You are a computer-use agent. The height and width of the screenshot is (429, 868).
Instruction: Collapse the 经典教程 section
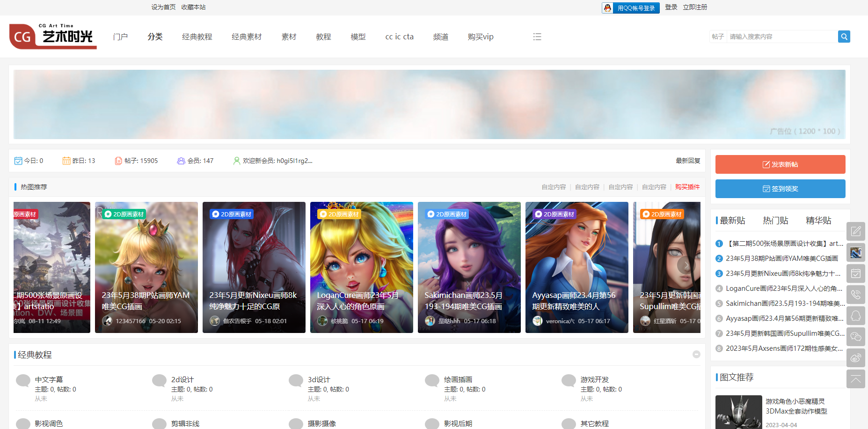[696, 355]
